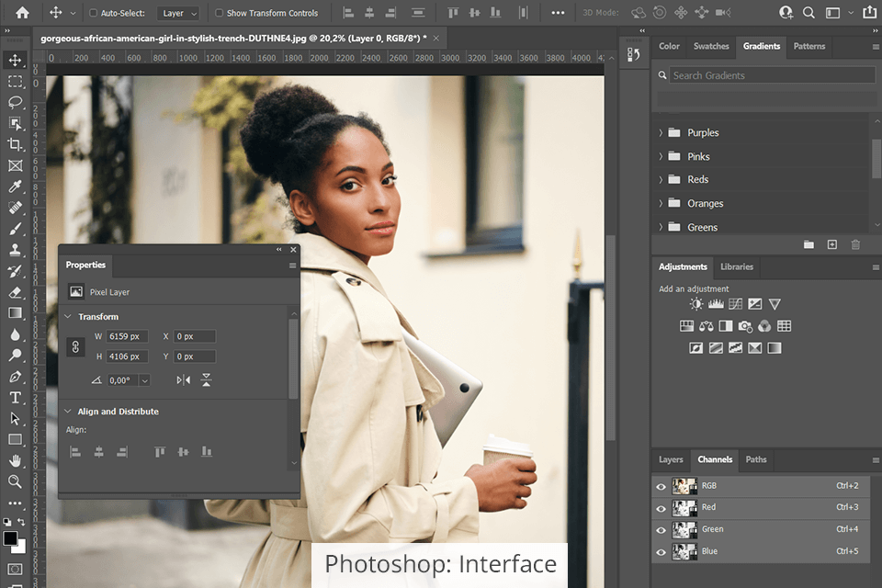
Task: Toggle visibility of Blue channel
Action: pyautogui.click(x=661, y=552)
